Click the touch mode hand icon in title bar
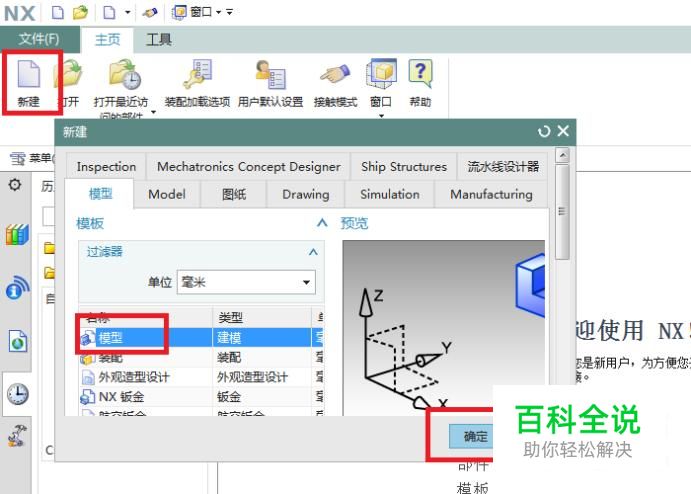This screenshot has height=494, width=691. (150, 12)
